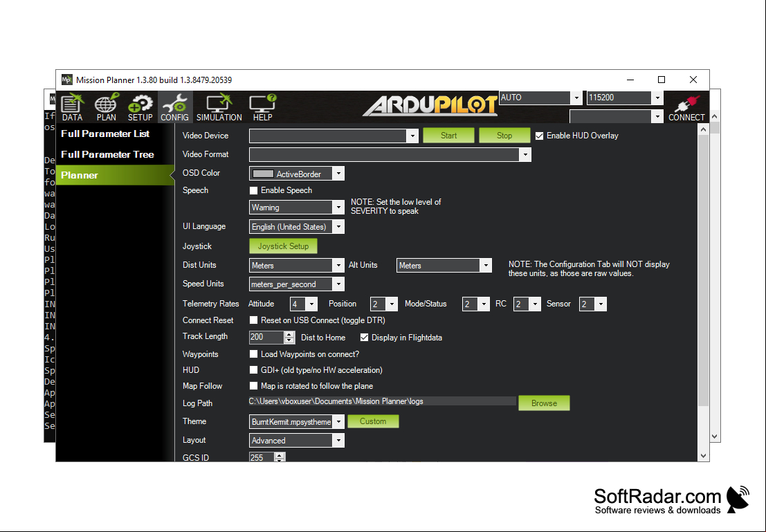Click the Browse log path button
This screenshot has height=532, width=766.
[x=544, y=403]
